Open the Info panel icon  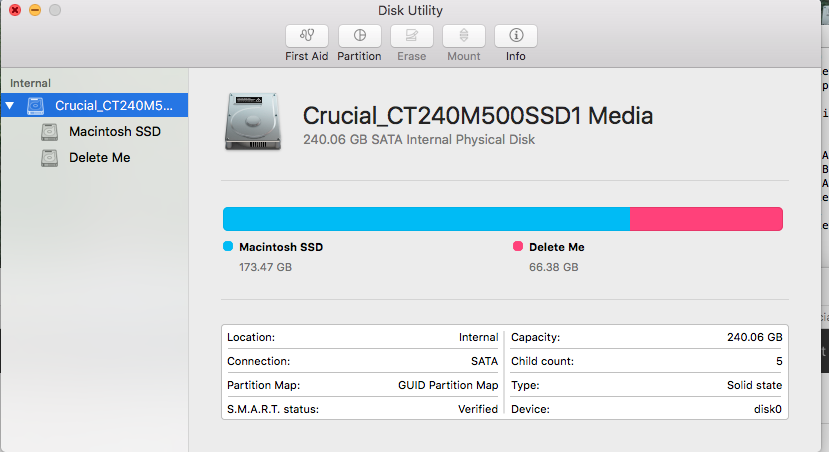click(x=516, y=35)
